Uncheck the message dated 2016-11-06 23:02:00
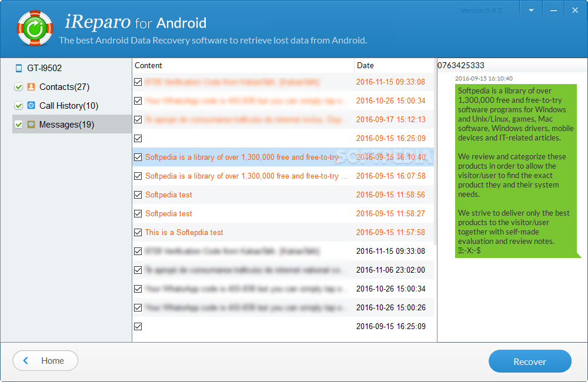 [138, 270]
